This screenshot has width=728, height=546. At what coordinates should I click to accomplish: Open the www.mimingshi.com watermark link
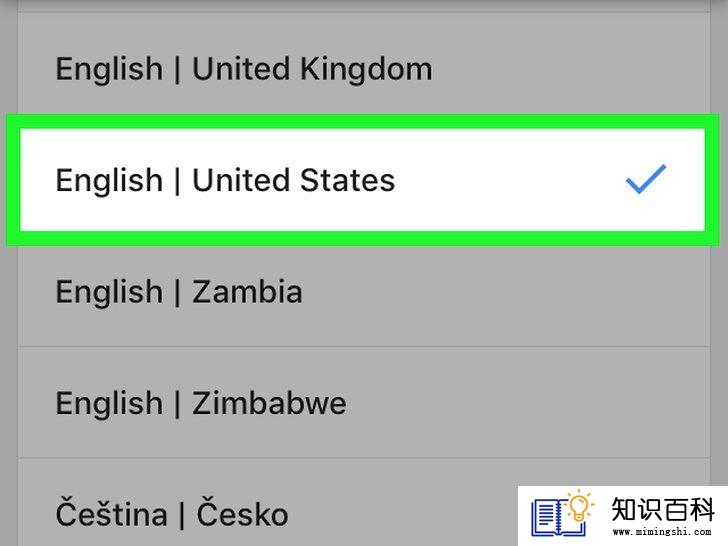point(662,532)
